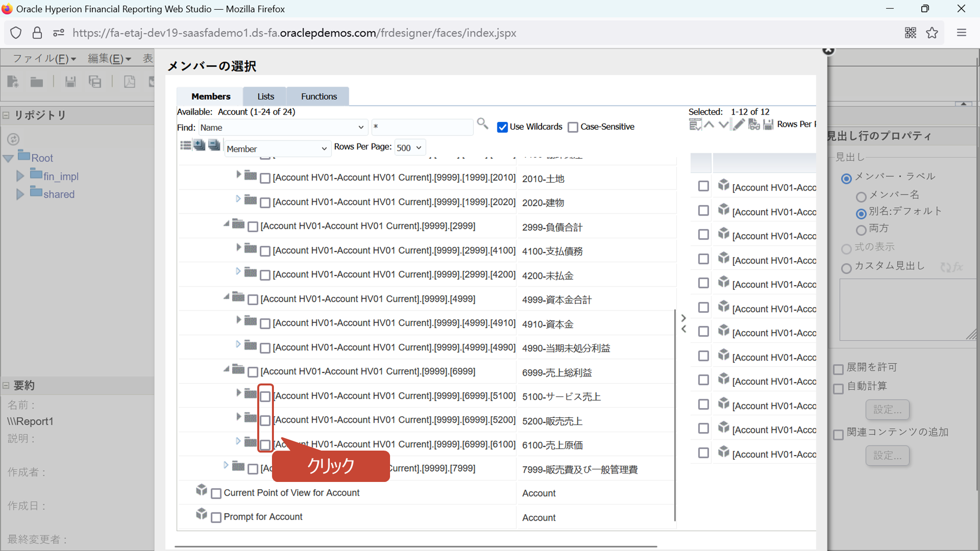This screenshot has height=551, width=980.
Task: Uncheck the Use Wildcards checkbox
Action: [x=502, y=127]
